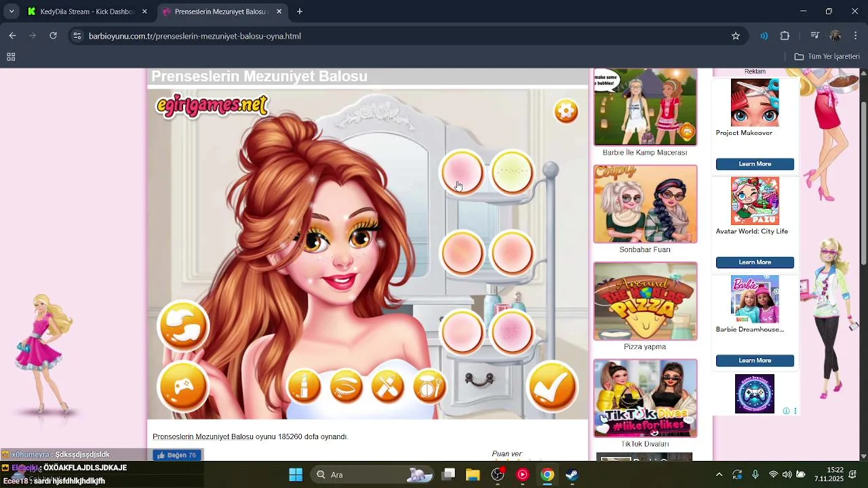This screenshot has height=488, width=868.
Task: Open the tab search dropdown arrow
Action: (x=12, y=12)
